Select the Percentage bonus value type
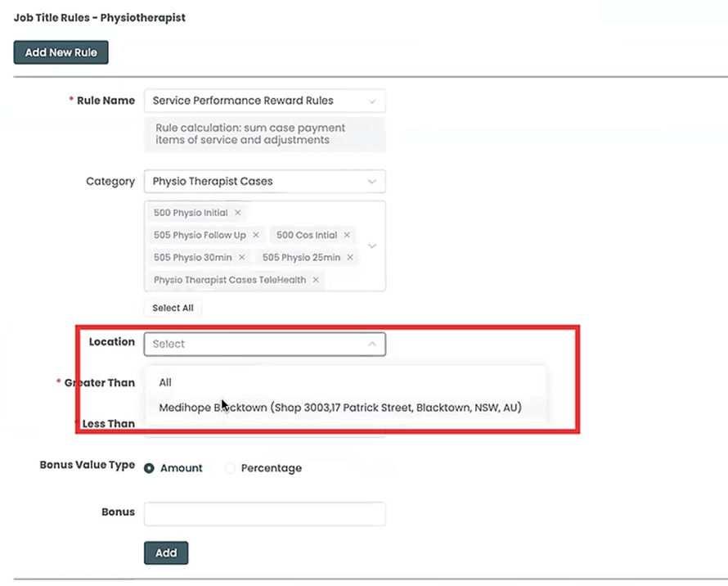 [230, 468]
